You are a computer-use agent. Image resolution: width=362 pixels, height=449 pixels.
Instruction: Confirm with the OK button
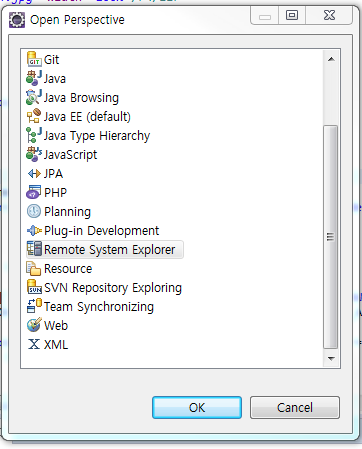197,407
